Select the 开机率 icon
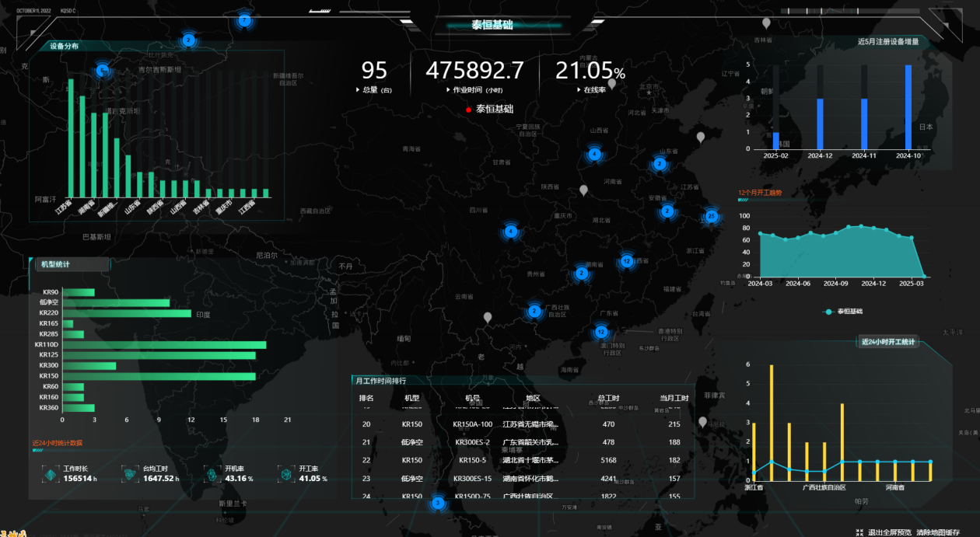 212,474
